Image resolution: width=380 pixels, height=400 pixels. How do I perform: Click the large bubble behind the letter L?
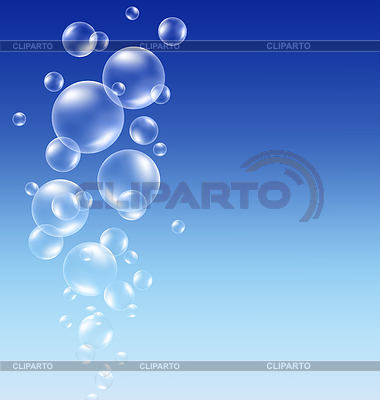pyautogui.click(x=129, y=180)
